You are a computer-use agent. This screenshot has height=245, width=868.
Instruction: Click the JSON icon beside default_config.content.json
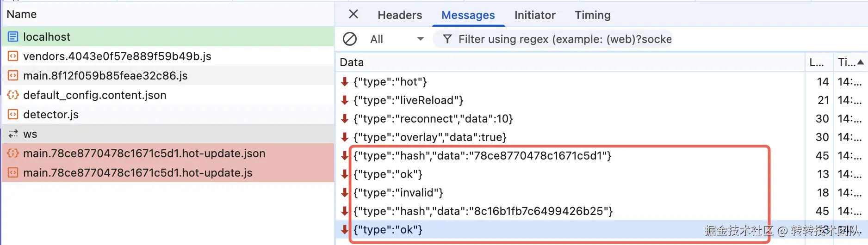click(13, 95)
